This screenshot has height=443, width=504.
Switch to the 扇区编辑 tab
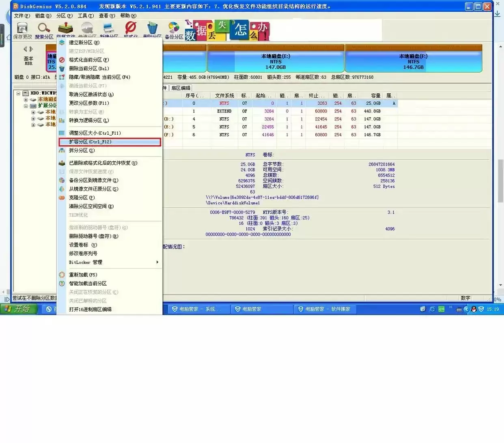click(x=181, y=88)
